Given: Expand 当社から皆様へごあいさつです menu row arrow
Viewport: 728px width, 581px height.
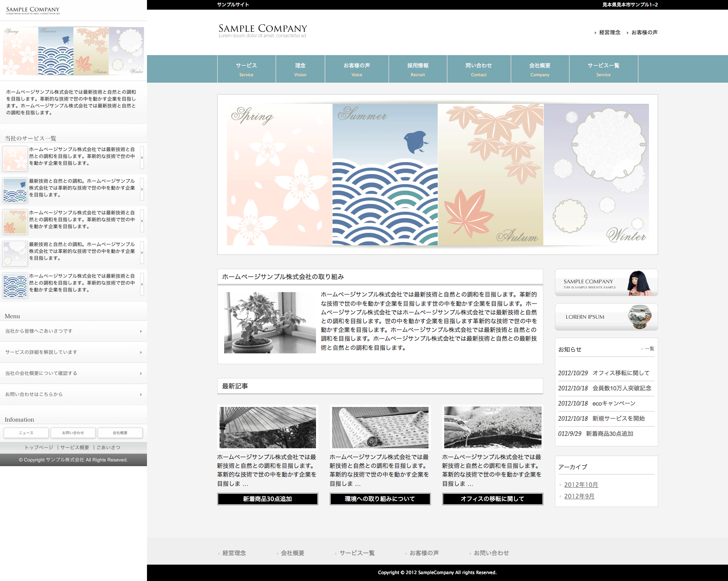Looking at the screenshot, I should 141,331.
